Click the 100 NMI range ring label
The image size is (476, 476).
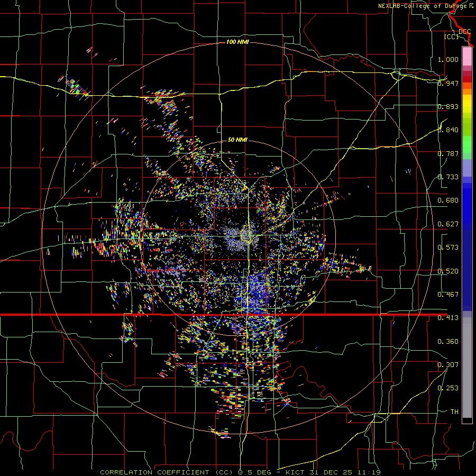(x=237, y=42)
